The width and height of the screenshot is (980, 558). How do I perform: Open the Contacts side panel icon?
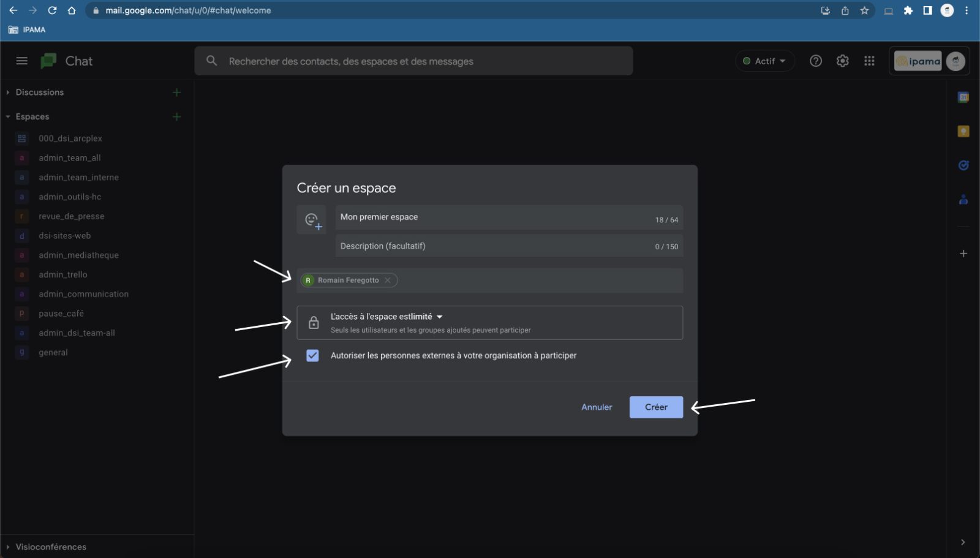963,199
